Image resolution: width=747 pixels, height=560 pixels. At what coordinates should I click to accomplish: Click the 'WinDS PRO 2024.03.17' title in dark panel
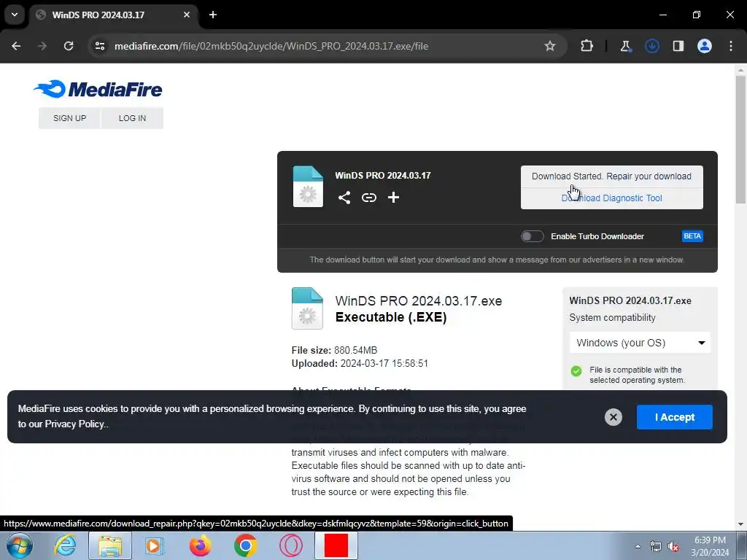point(382,175)
